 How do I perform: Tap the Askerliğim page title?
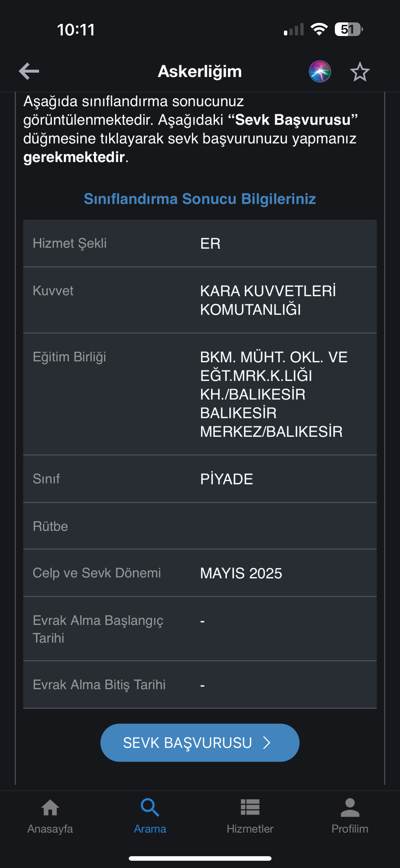click(x=200, y=71)
